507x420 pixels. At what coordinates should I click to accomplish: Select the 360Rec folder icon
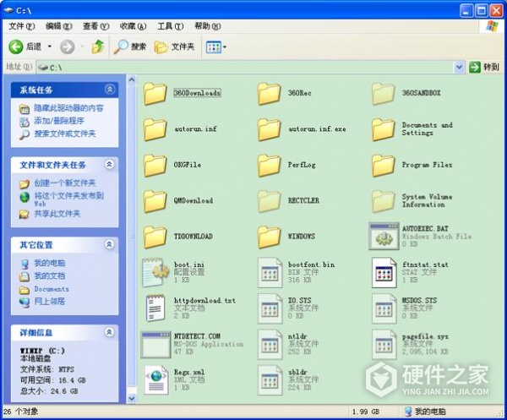coord(269,94)
